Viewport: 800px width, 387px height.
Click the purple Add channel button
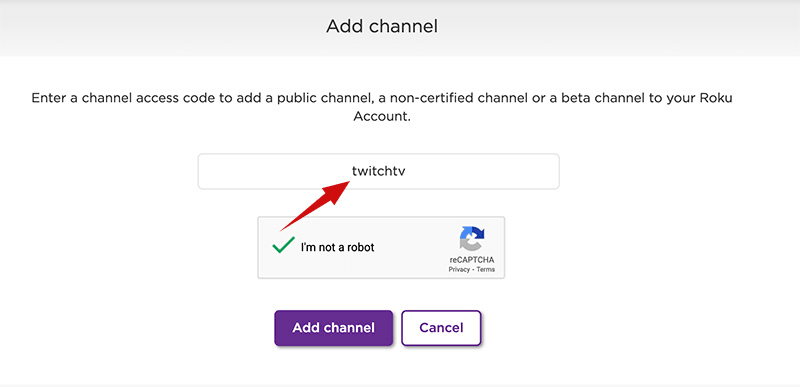tap(333, 328)
